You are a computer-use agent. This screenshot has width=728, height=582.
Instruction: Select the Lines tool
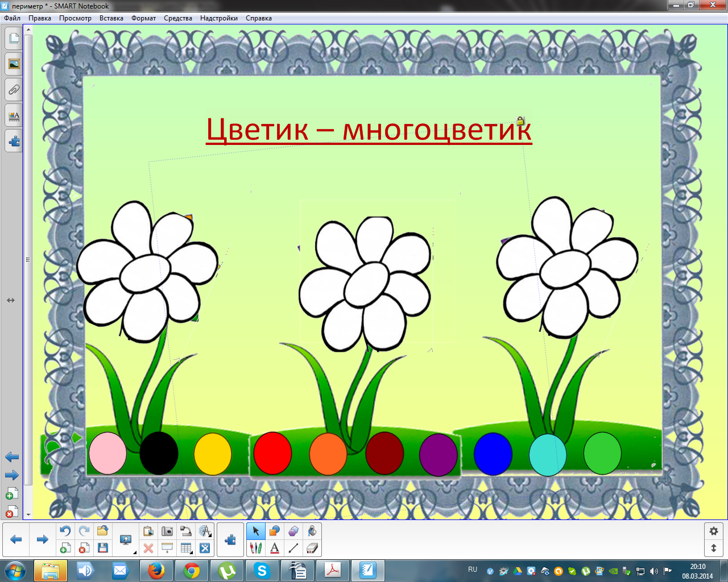(x=293, y=548)
